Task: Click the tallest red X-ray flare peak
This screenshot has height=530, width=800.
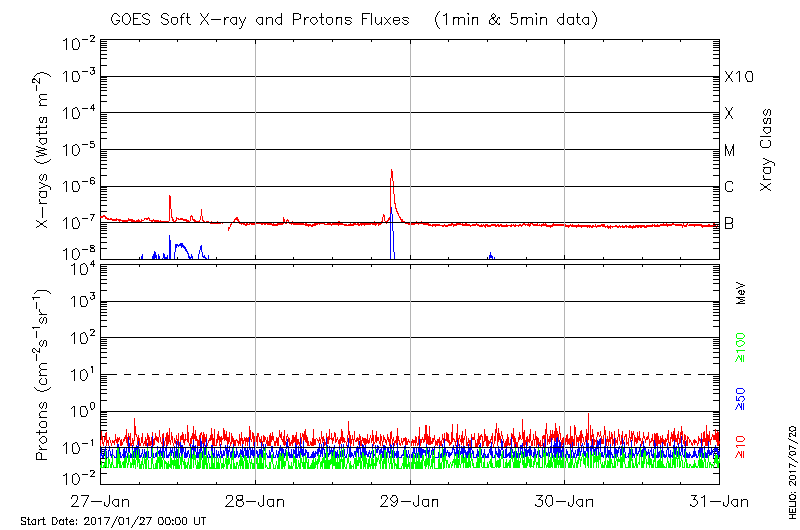Action: (391, 171)
